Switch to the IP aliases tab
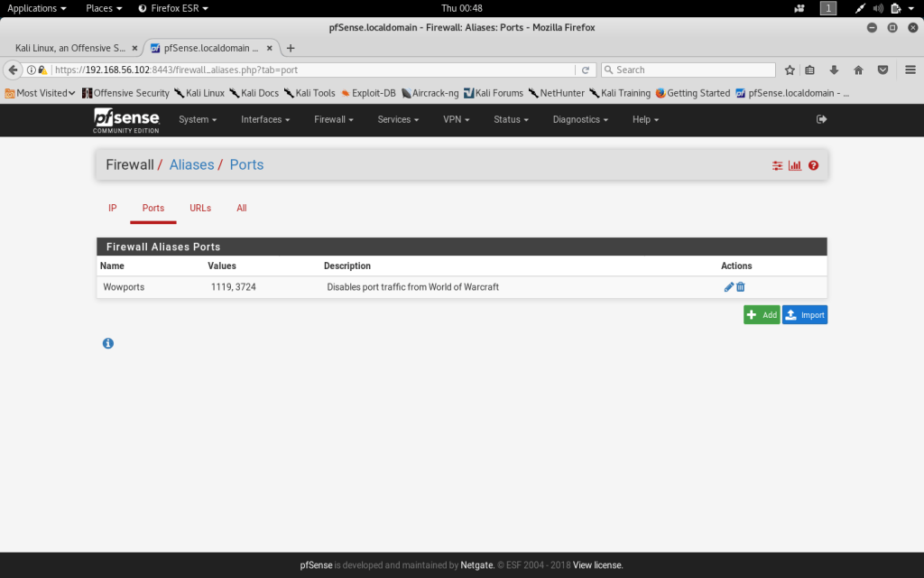This screenshot has width=924, height=578. coord(113,208)
